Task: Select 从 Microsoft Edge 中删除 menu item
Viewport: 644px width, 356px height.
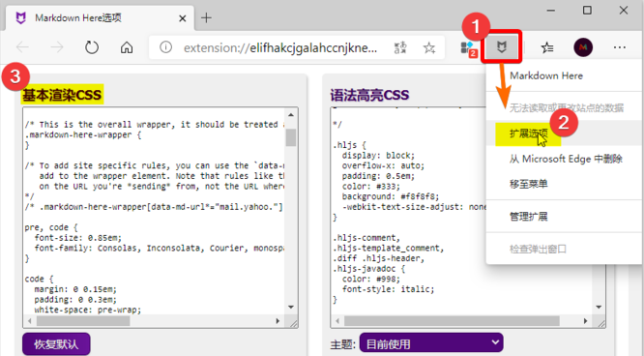Action: [566, 159]
